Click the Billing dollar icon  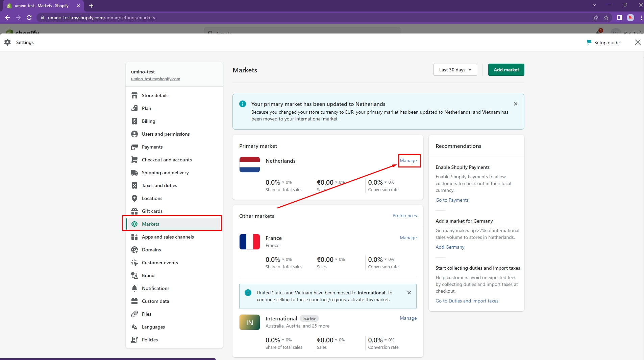134,121
